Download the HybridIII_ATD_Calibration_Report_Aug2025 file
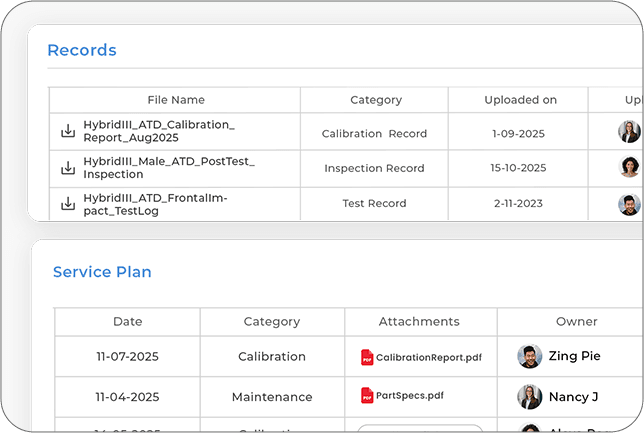The width and height of the screenshot is (644, 433). (69, 131)
